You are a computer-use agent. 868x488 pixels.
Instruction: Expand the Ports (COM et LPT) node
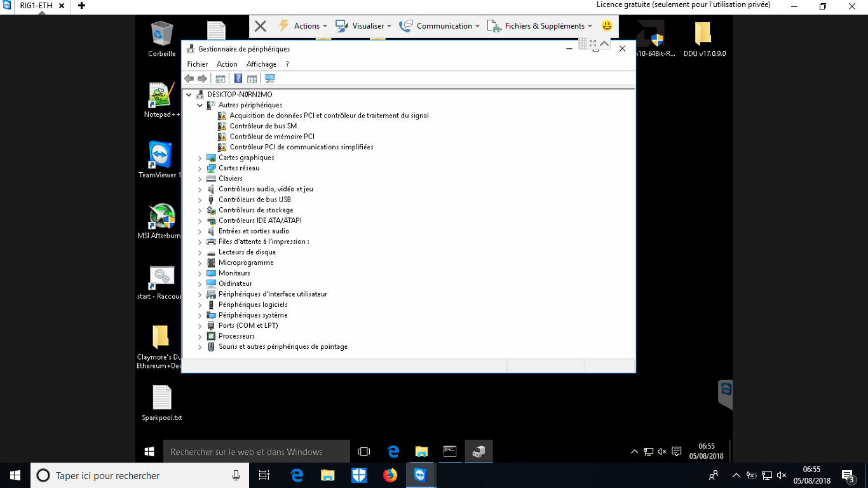pos(200,326)
